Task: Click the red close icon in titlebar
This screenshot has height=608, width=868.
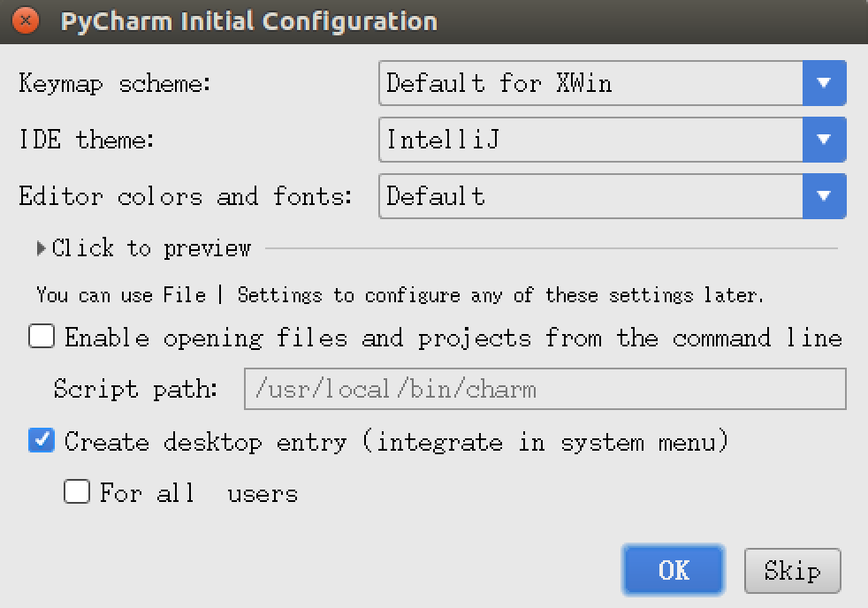Action: click(24, 21)
